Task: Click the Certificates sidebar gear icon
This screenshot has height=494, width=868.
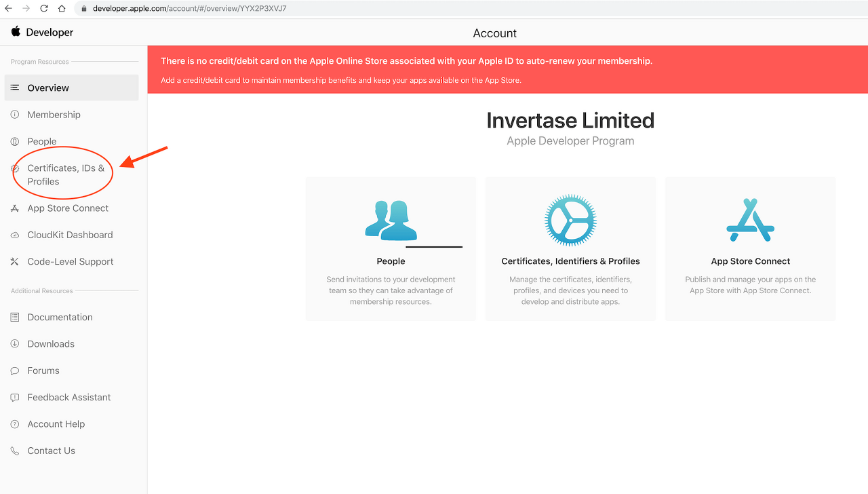Action: click(15, 168)
